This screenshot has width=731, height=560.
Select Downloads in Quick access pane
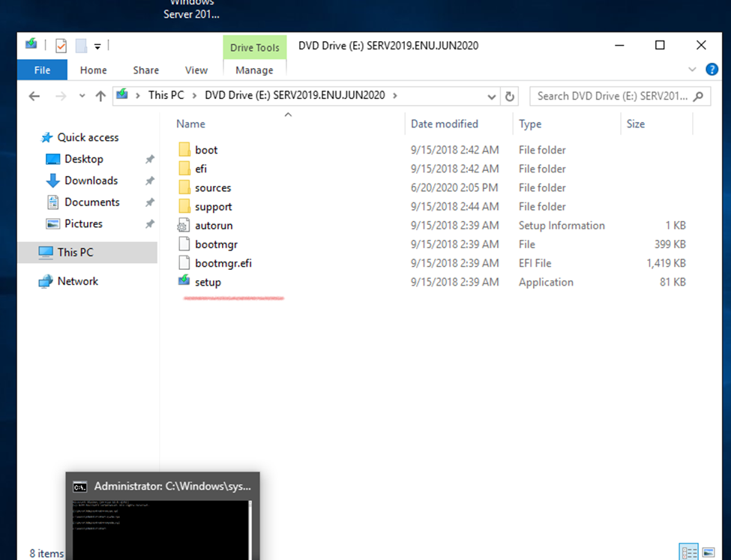(x=91, y=181)
